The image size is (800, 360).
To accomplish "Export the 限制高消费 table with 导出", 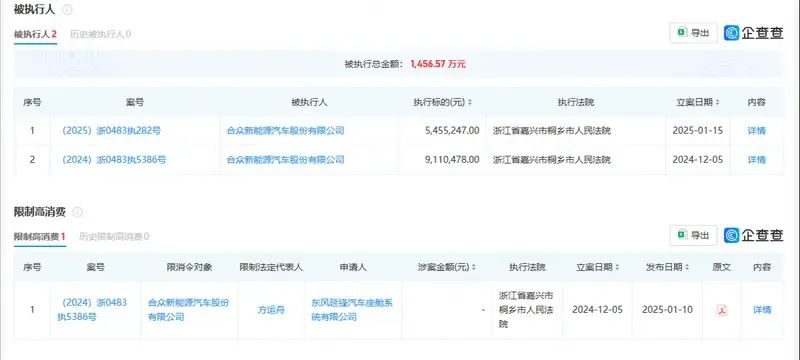I will click(x=693, y=235).
